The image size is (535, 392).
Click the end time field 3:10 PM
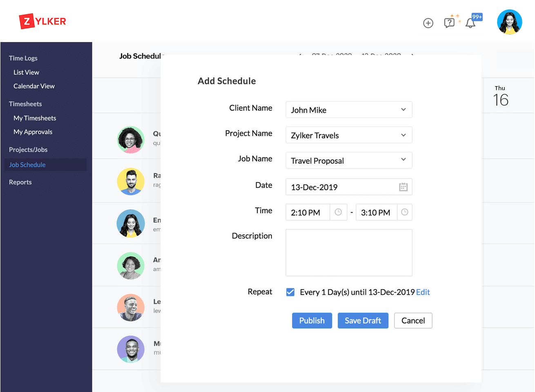(x=376, y=212)
